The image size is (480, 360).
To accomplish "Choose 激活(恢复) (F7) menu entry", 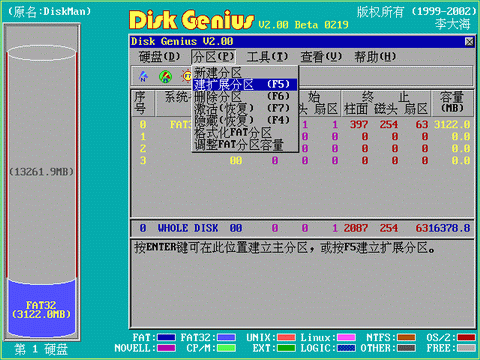I will click(245, 108).
